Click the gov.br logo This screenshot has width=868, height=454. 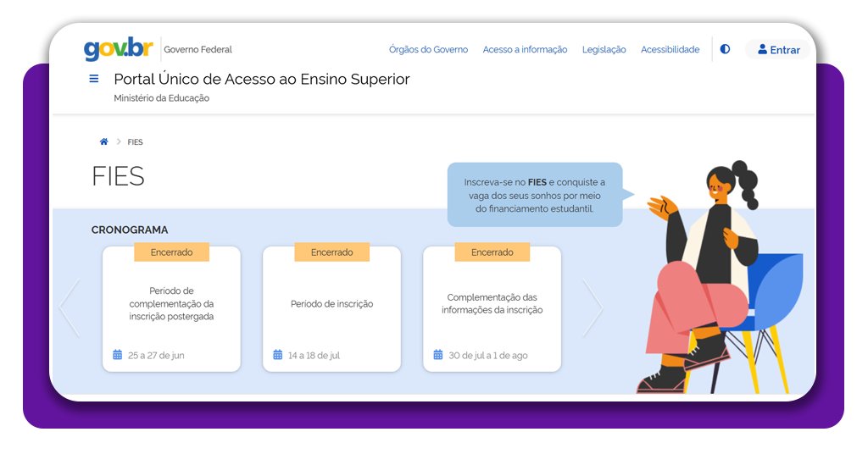point(118,49)
